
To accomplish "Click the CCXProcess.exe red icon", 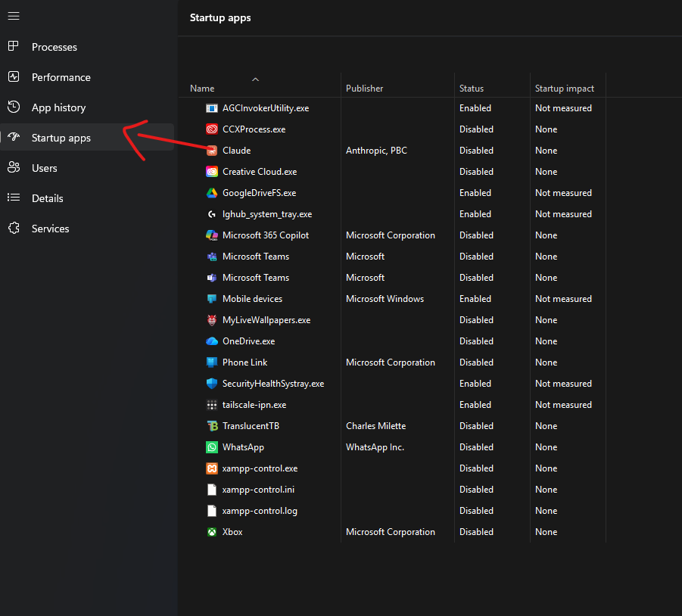I will [x=212, y=129].
